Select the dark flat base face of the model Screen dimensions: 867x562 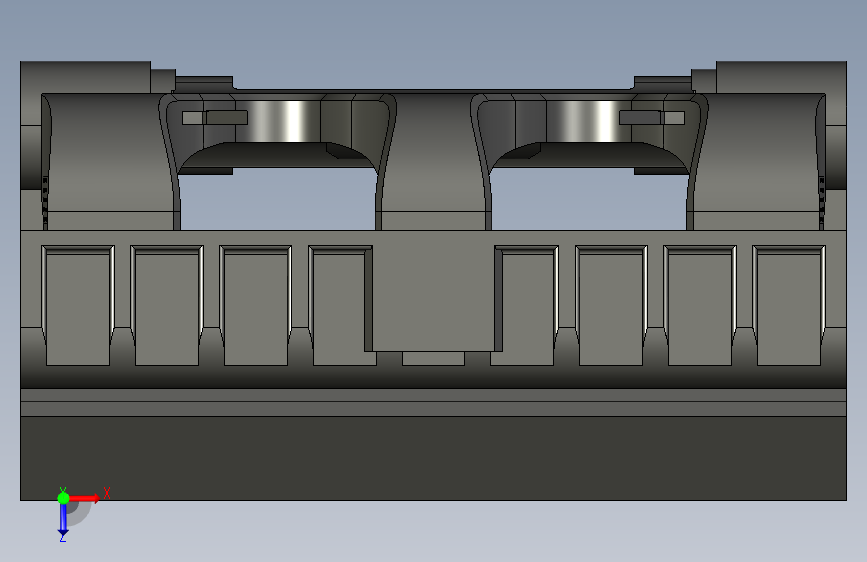point(433,458)
